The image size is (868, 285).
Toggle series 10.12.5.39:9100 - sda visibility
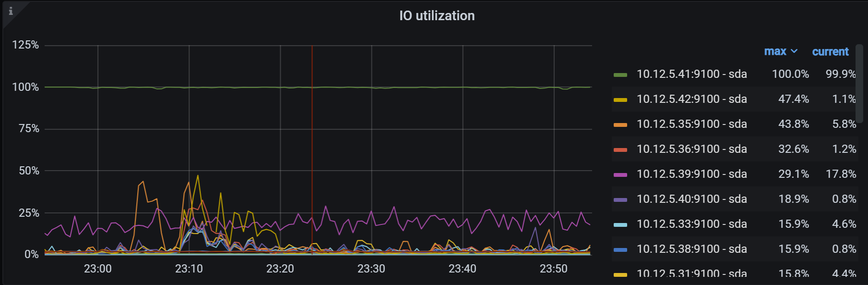pos(691,174)
